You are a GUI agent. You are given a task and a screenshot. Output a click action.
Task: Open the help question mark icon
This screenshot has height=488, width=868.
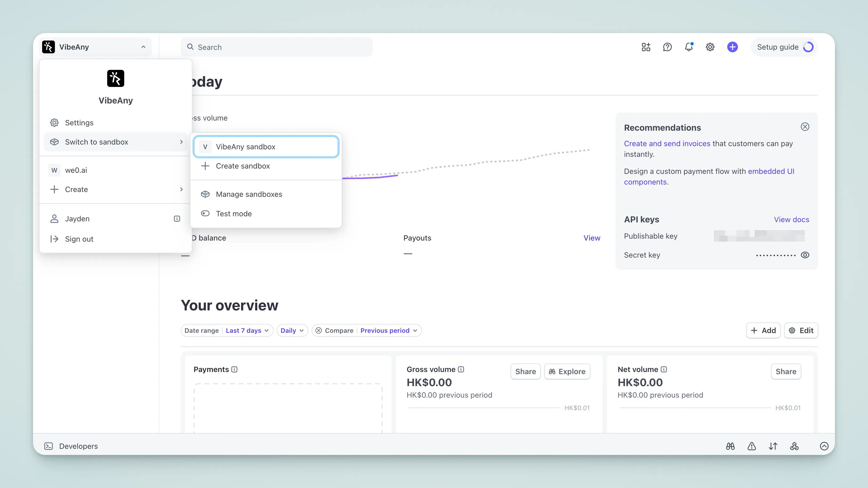click(667, 47)
